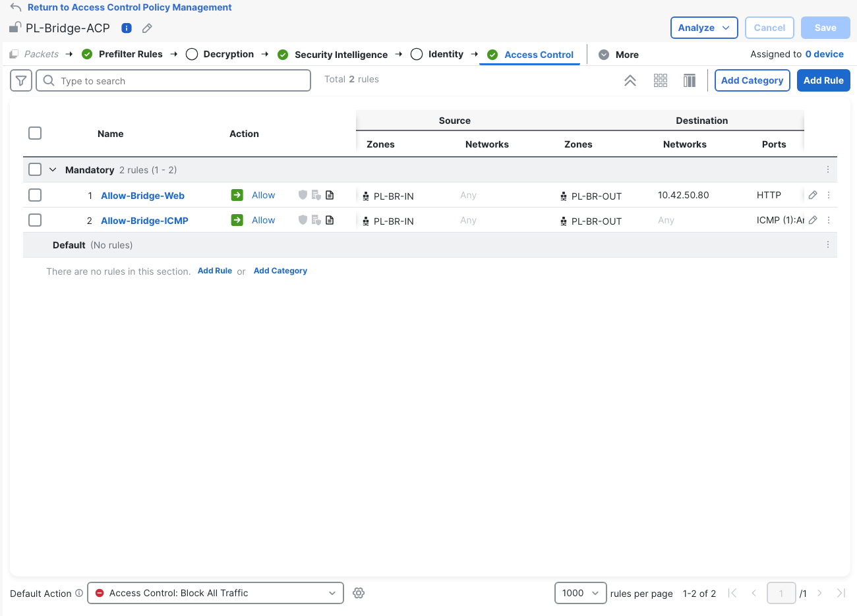
Task: Open the Analyze dropdown
Action: point(704,28)
